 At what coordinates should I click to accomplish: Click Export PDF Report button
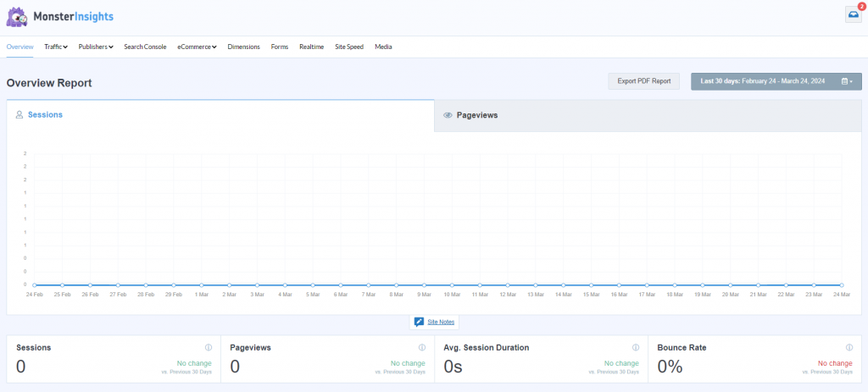click(x=643, y=81)
